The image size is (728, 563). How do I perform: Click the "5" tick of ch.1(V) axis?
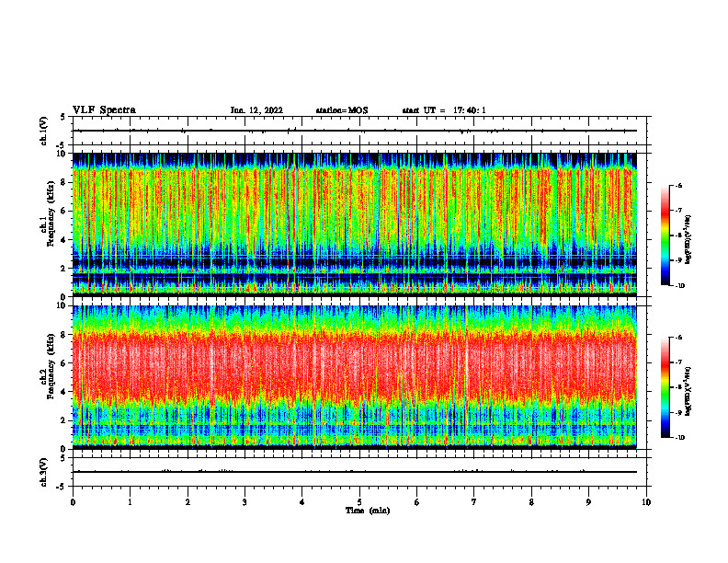63,117
